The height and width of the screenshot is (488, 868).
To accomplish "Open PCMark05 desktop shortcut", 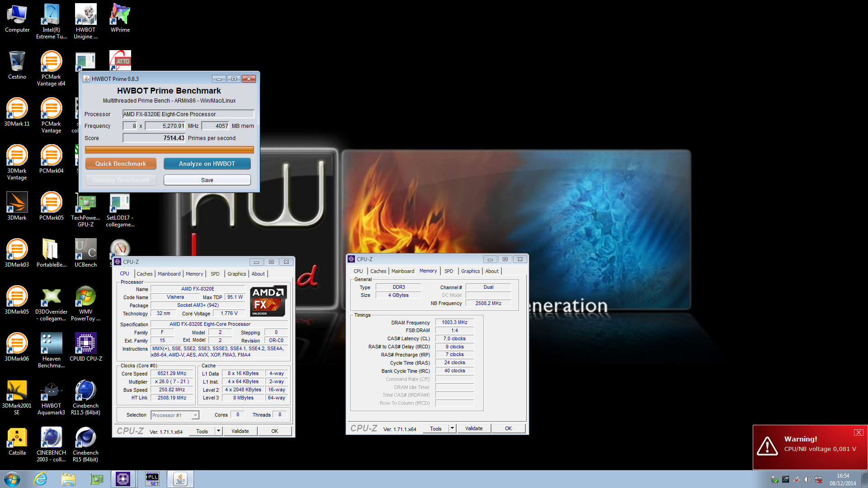I will (51, 206).
